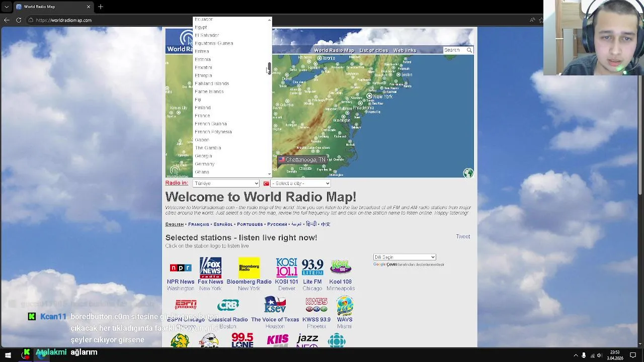This screenshot has height=362, width=644.
Task: Open List of cities nav link
Action: 373,50
